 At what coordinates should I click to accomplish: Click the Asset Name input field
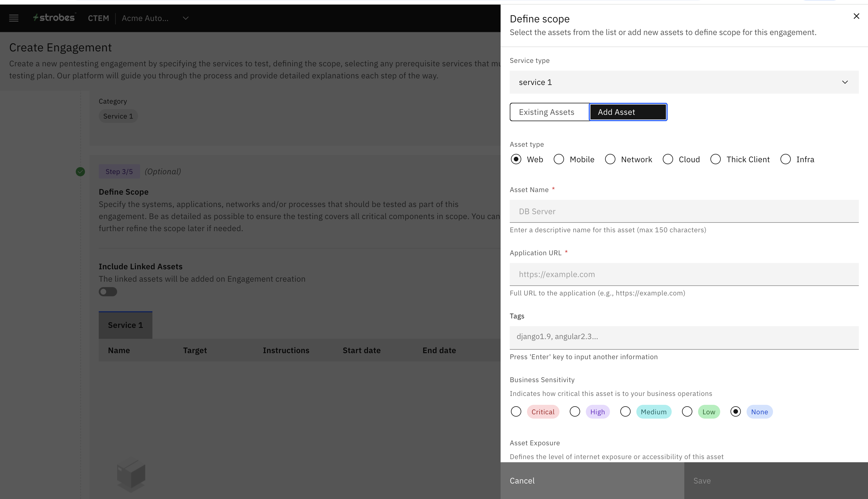coord(684,212)
